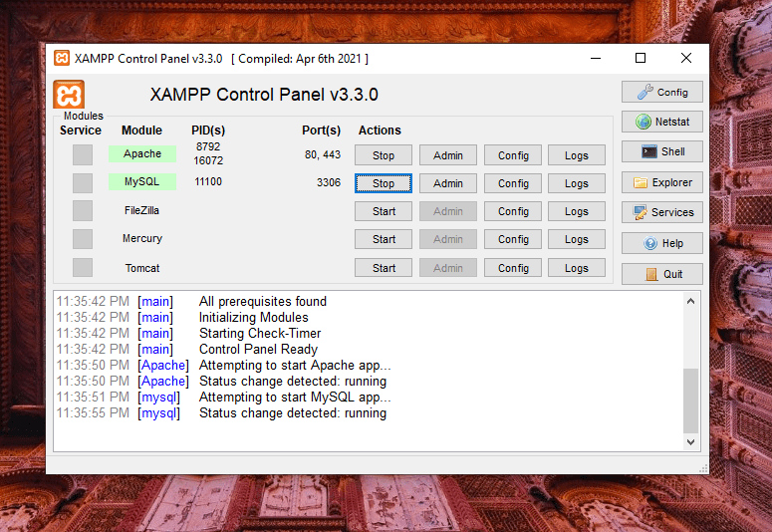Image resolution: width=772 pixels, height=532 pixels.
Task: Click the Mercury module label
Action: [142, 238]
